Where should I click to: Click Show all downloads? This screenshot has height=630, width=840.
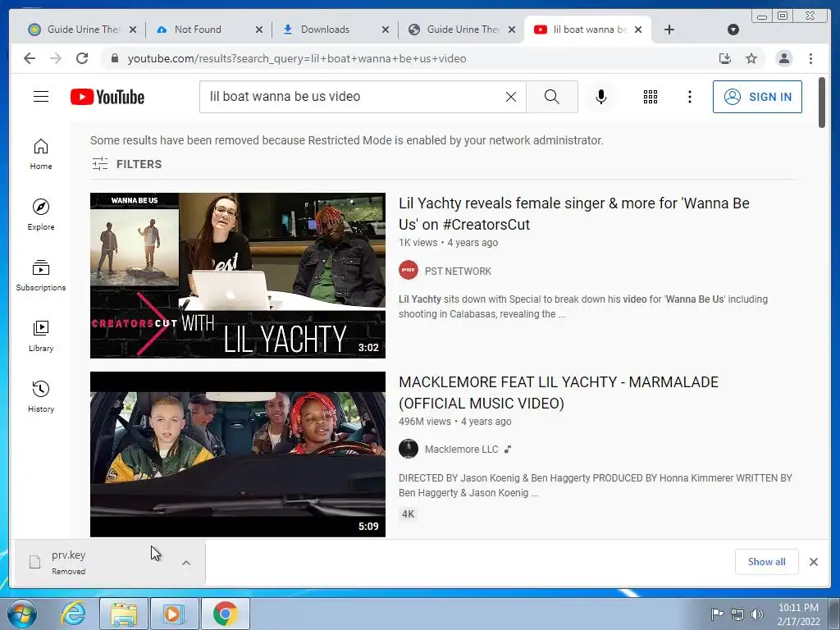(x=767, y=561)
